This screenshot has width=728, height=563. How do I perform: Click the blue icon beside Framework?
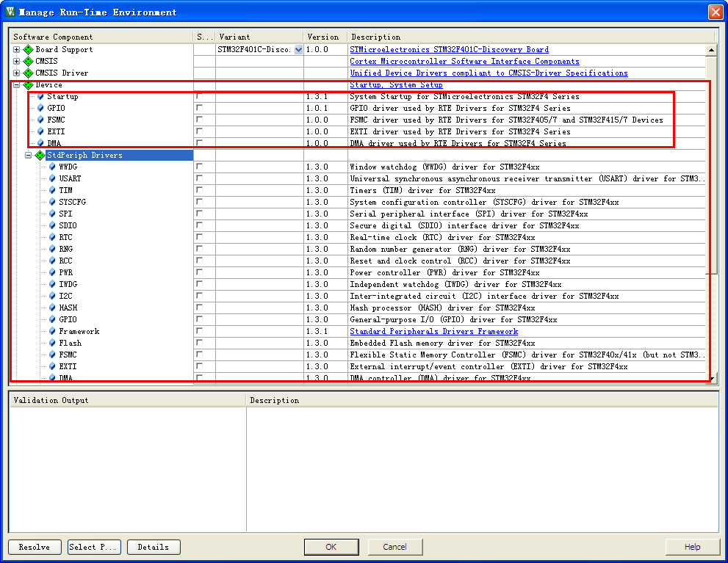pyautogui.click(x=52, y=331)
